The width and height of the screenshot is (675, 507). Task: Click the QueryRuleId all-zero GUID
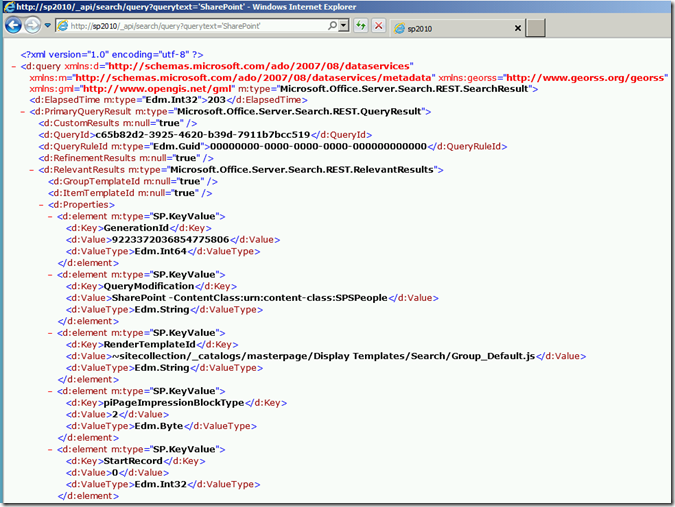click(319, 147)
